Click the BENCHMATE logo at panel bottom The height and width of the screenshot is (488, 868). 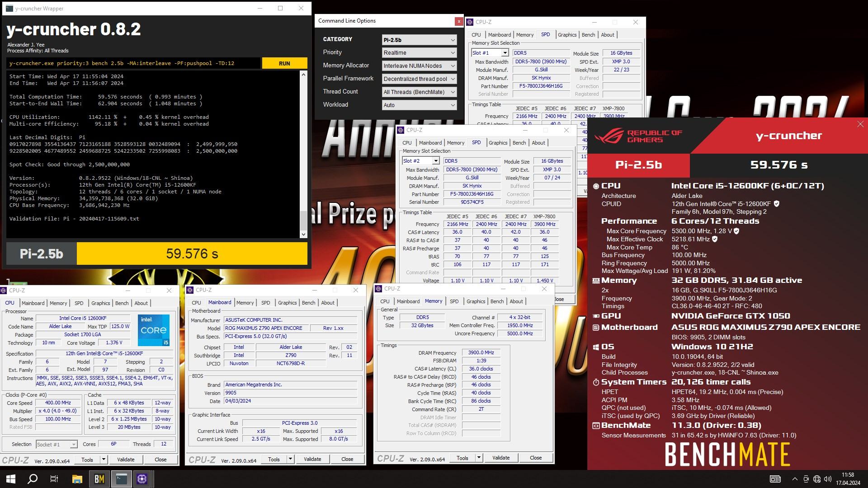[x=727, y=454]
